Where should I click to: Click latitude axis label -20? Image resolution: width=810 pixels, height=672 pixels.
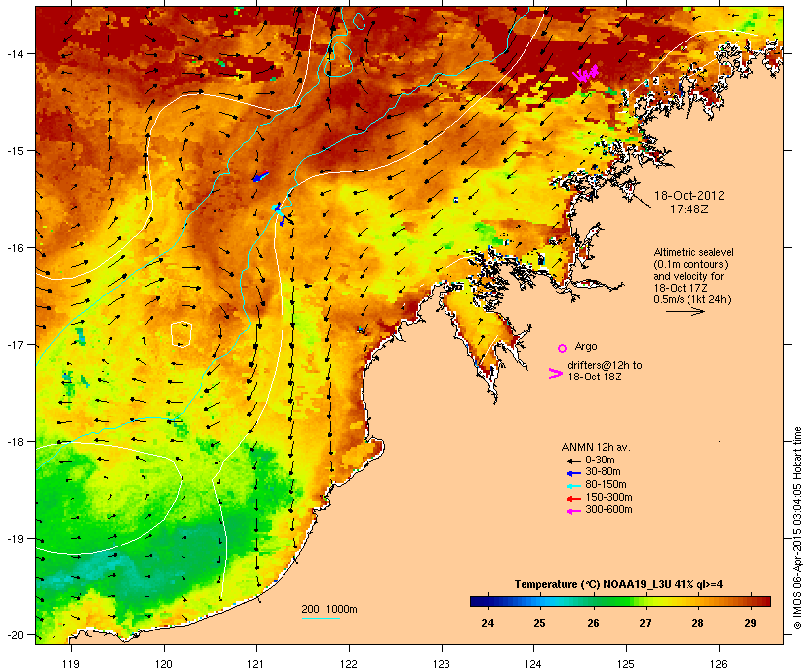coord(15,635)
